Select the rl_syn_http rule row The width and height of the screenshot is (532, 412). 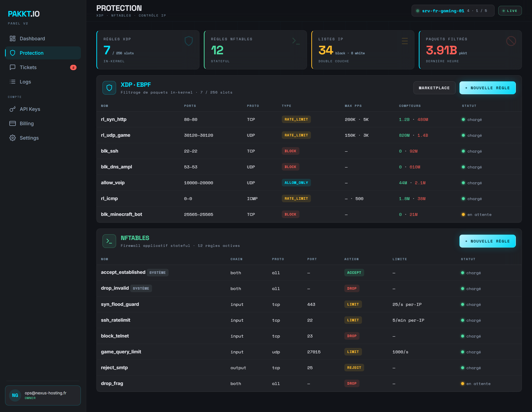pyautogui.click(x=309, y=119)
